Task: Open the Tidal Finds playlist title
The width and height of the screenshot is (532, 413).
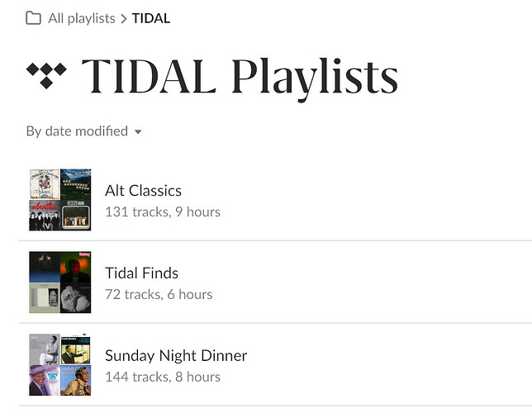Action: [141, 273]
